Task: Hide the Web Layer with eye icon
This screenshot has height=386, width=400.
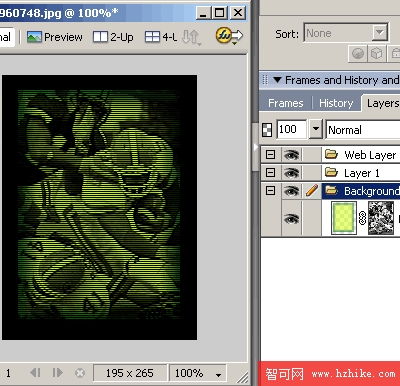Action: click(x=291, y=155)
